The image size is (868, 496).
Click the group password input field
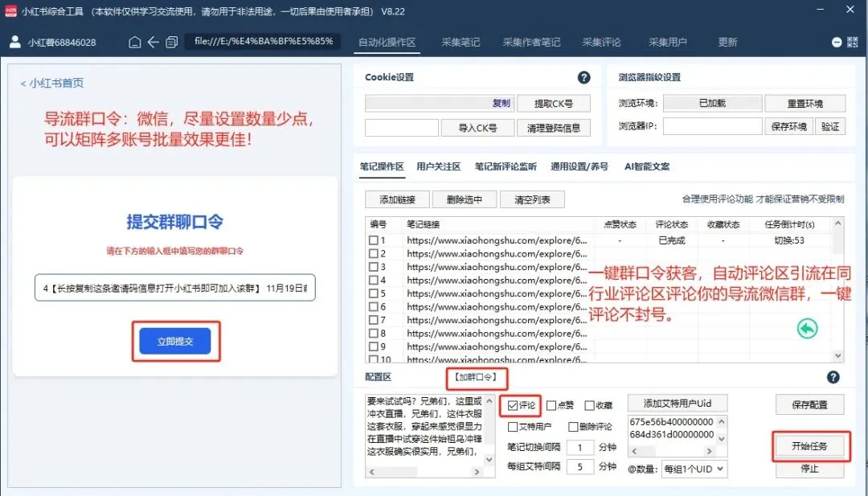pyautogui.click(x=175, y=287)
